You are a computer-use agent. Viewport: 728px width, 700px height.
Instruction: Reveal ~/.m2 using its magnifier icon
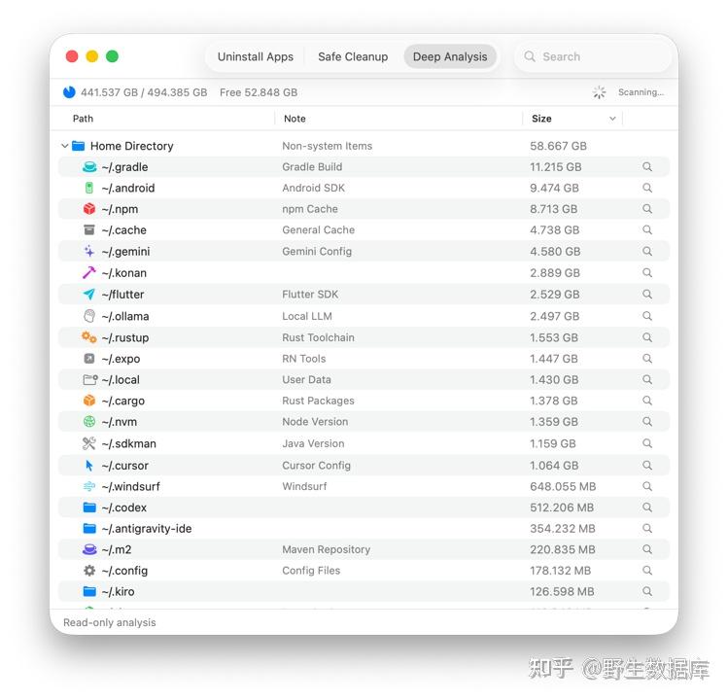click(647, 548)
